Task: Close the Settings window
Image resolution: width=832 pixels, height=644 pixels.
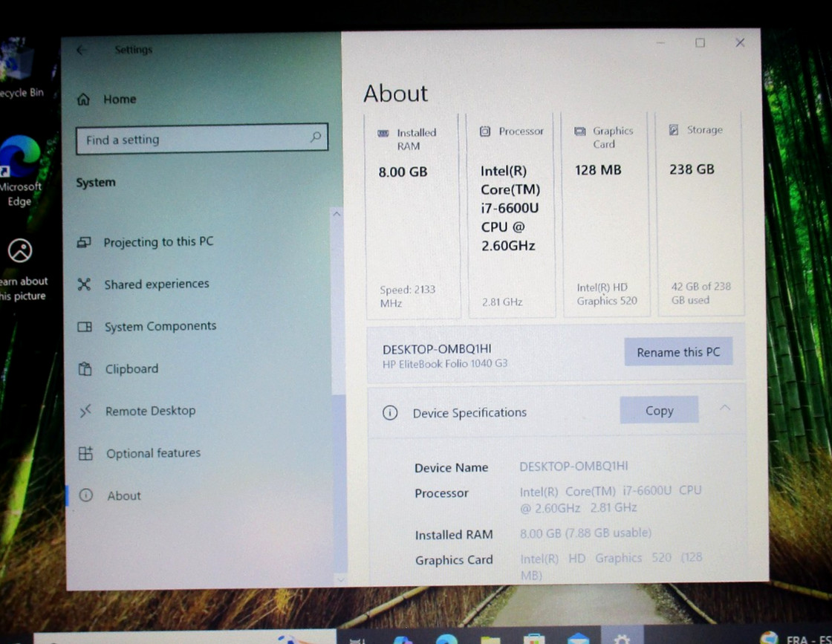Action: point(740,42)
